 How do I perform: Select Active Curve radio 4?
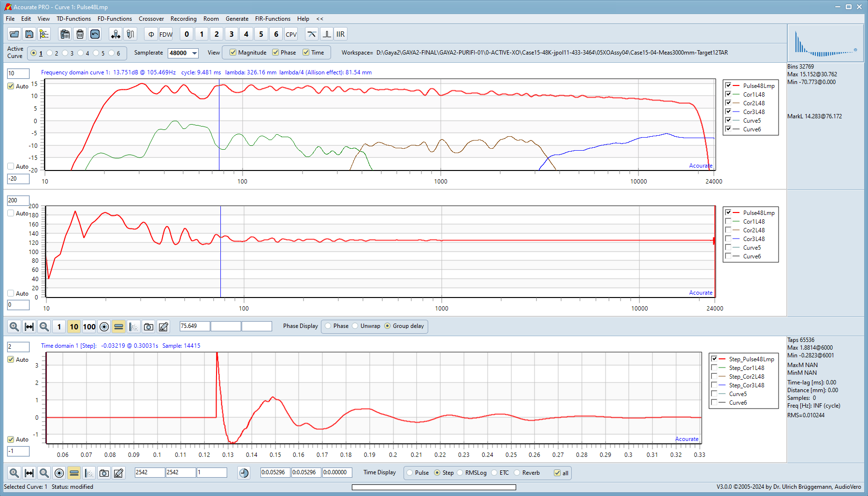(81, 53)
